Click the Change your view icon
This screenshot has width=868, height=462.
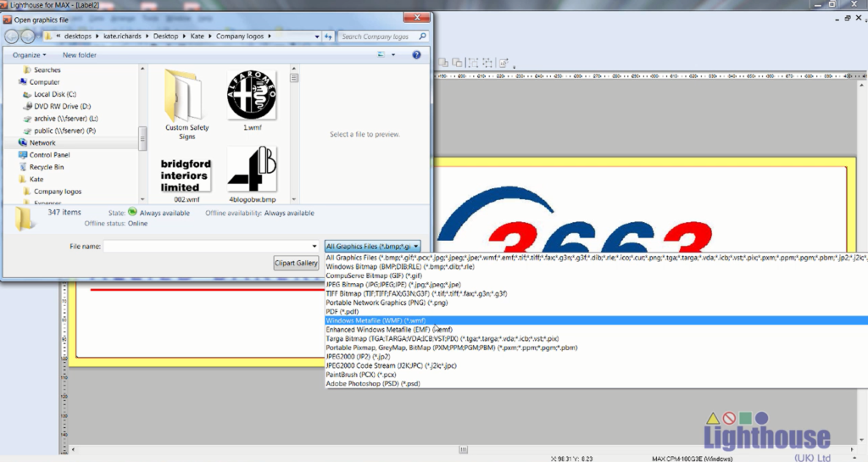coord(381,55)
